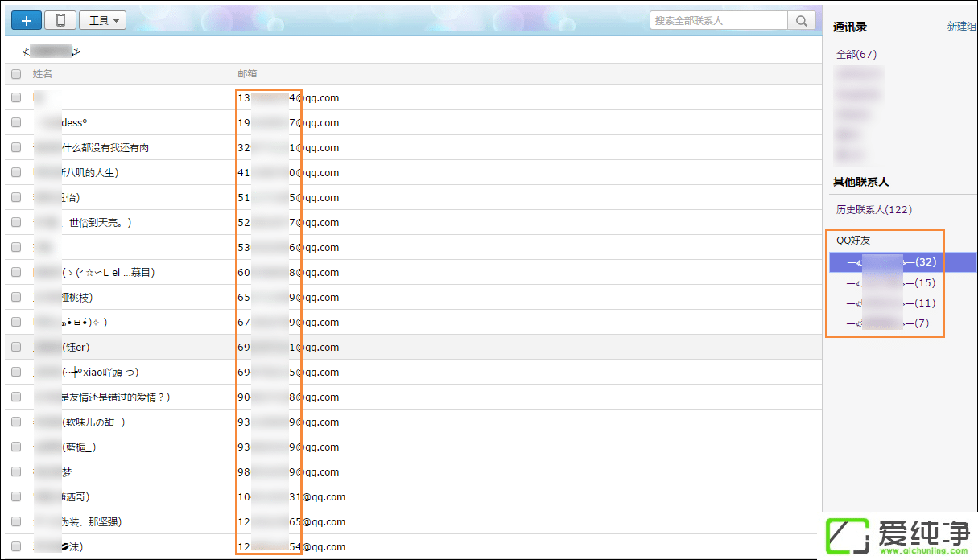Select the QQ friend group with (15)
The width and height of the screenshot is (978, 560).
[x=891, y=283]
